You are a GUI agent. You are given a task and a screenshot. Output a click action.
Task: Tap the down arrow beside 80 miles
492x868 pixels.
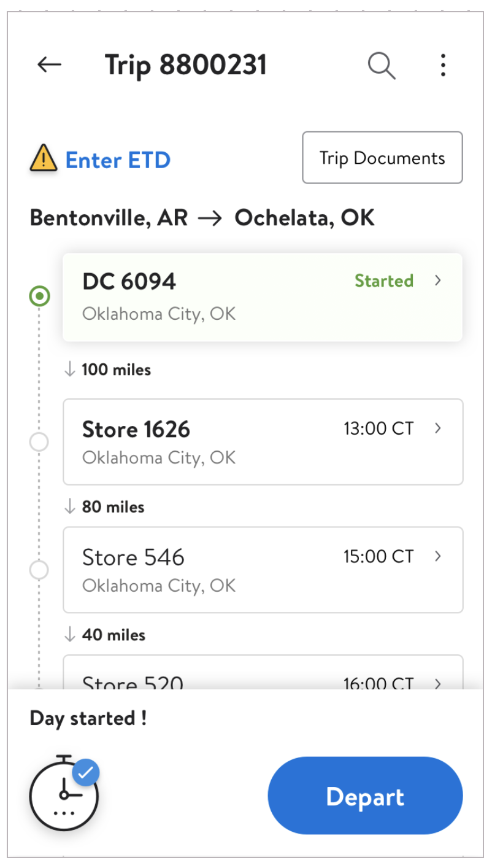coord(70,506)
